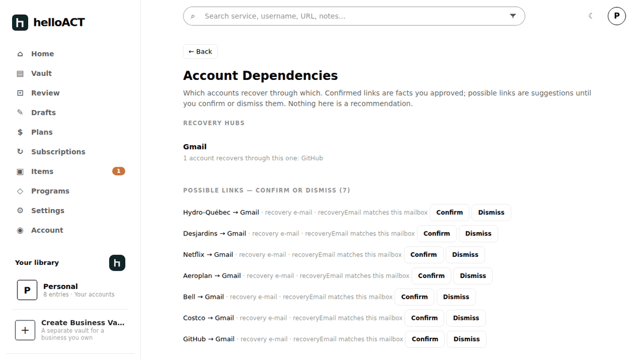Click the plus icon for Create Business Vault
Viewport: 644px width, 359px height.
25,330
